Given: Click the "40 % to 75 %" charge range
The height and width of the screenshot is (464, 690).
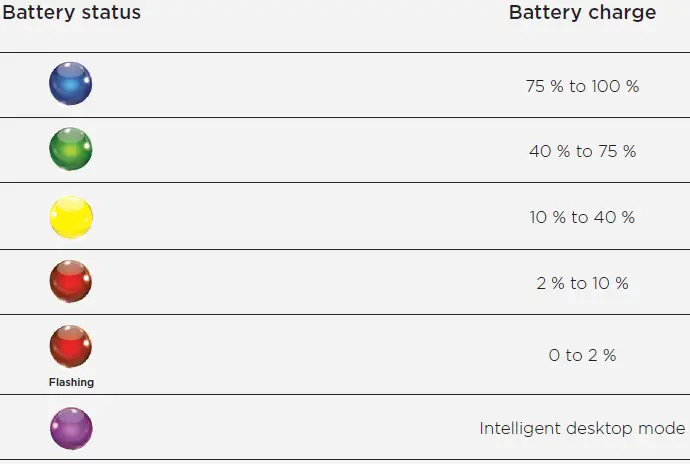Looking at the screenshot, I should (x=582, y=152).
